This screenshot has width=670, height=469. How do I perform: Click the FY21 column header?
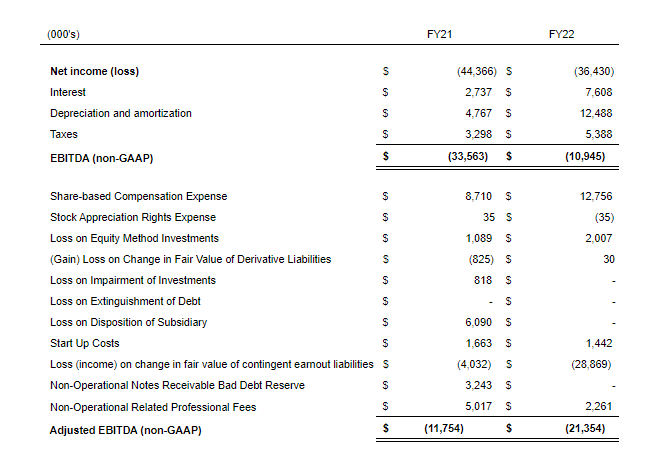pyautogui.click(x=439, y=35)
